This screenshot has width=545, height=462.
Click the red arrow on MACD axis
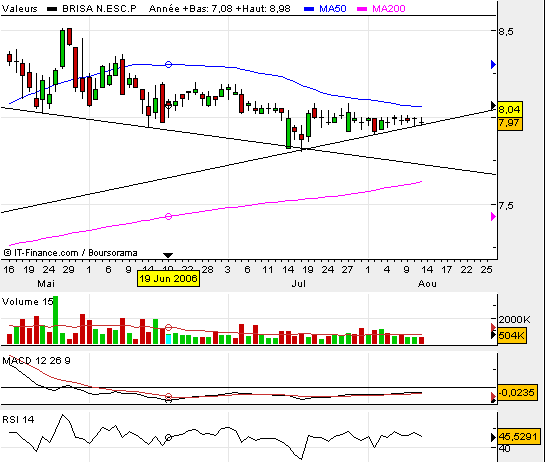[x=493, y=396]
